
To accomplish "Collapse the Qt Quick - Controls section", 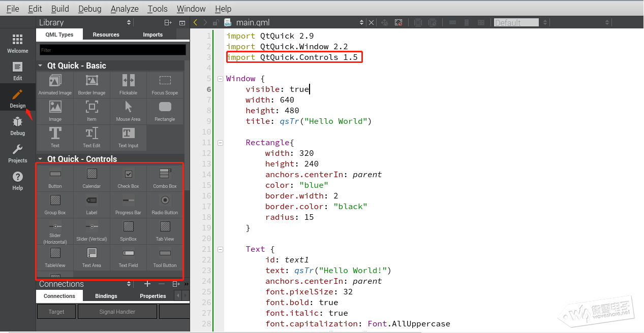I will tap(41, 159).
